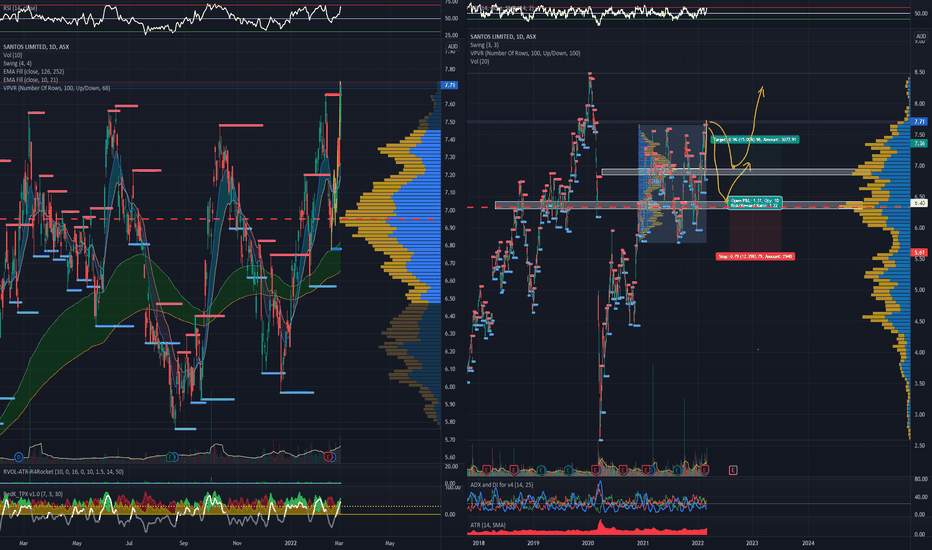The image size is (932, 550).
Task: Select the upper grey rectangle zone near 6.90
Action: coord(736,172)
